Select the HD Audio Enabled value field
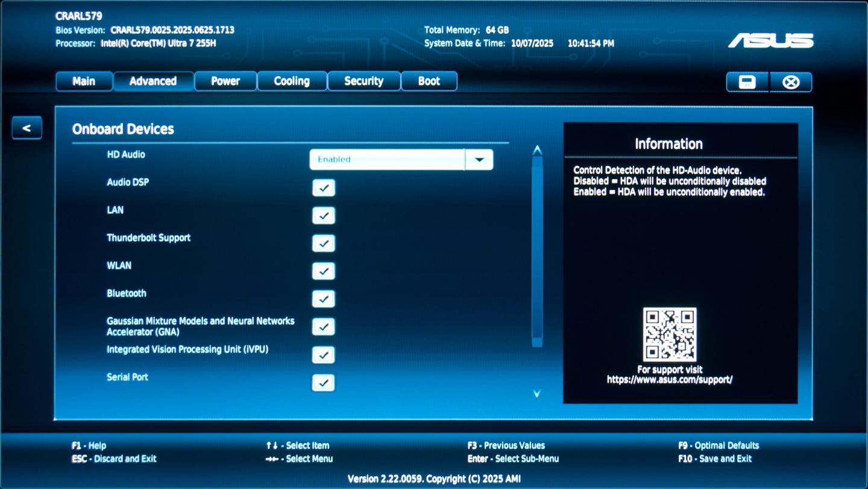This screenshot has width=868, height=489. (387, 160)
